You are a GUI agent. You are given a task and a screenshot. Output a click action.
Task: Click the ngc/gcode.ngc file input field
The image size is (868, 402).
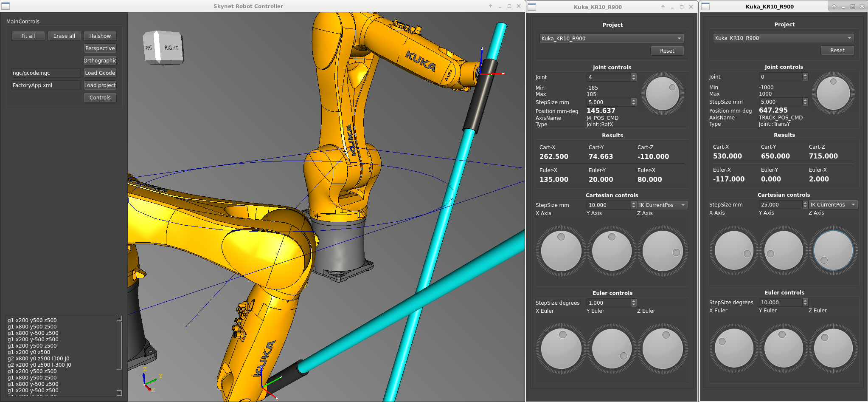[46, 73]
